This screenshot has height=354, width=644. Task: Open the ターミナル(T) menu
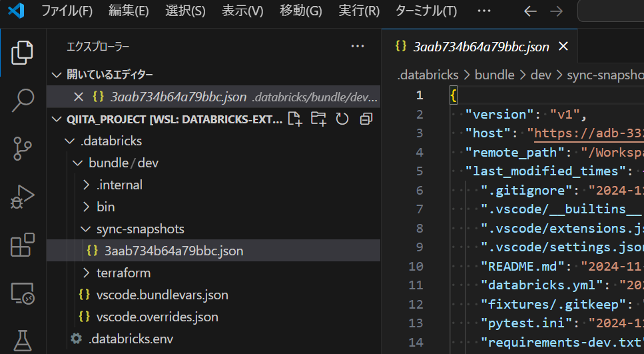[x=426, y=11]
